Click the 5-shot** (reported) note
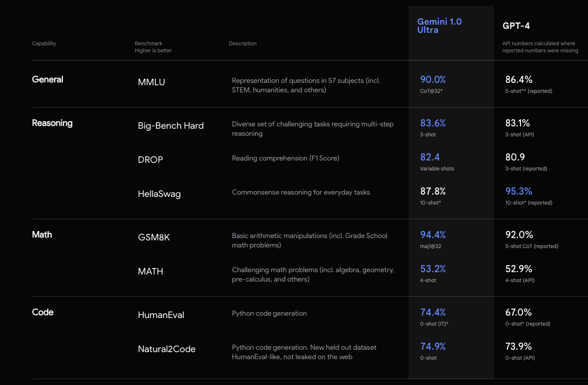 tap(529, 91)
